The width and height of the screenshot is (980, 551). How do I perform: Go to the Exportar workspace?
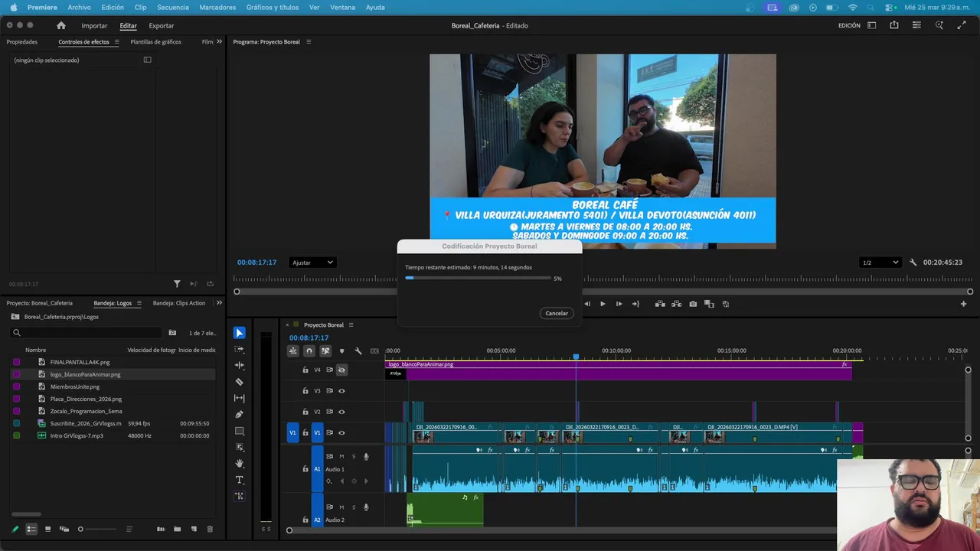162,25
